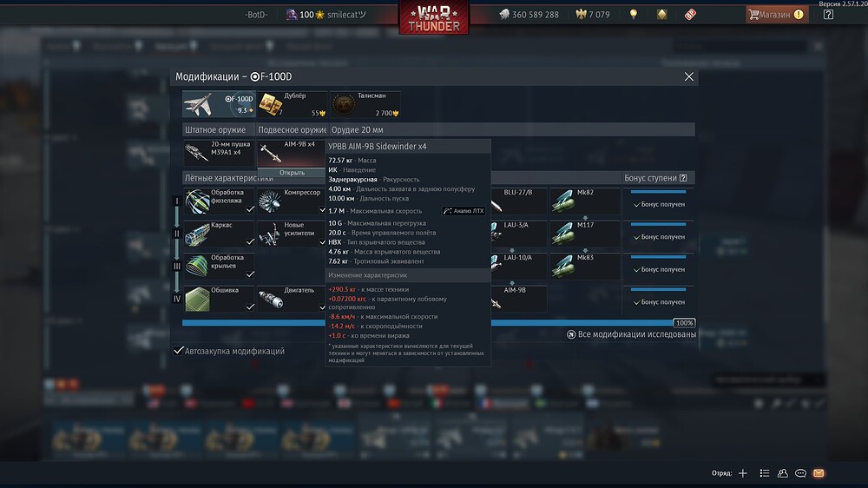Click the help question mark icon
The width and height of the screenshot is (868, 488).
828,15
